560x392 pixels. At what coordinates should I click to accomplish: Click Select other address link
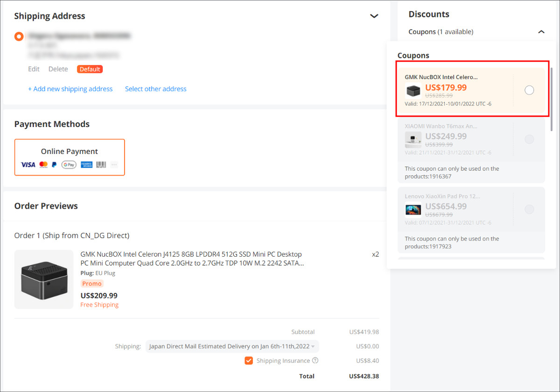click(x=156, y=89)
